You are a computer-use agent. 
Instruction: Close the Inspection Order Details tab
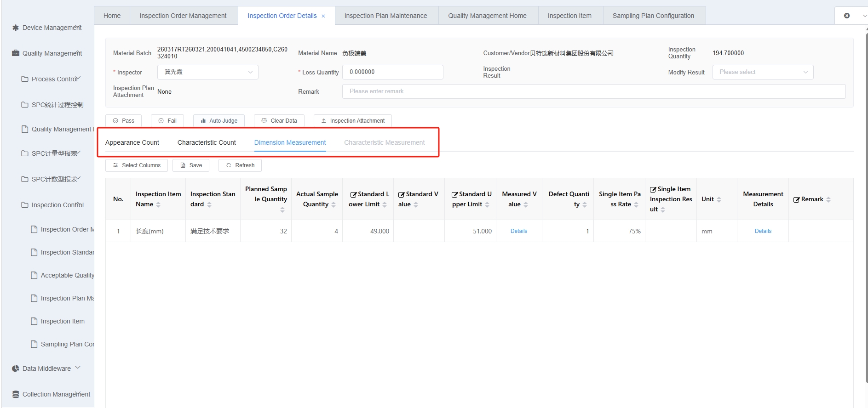(323, 16)
